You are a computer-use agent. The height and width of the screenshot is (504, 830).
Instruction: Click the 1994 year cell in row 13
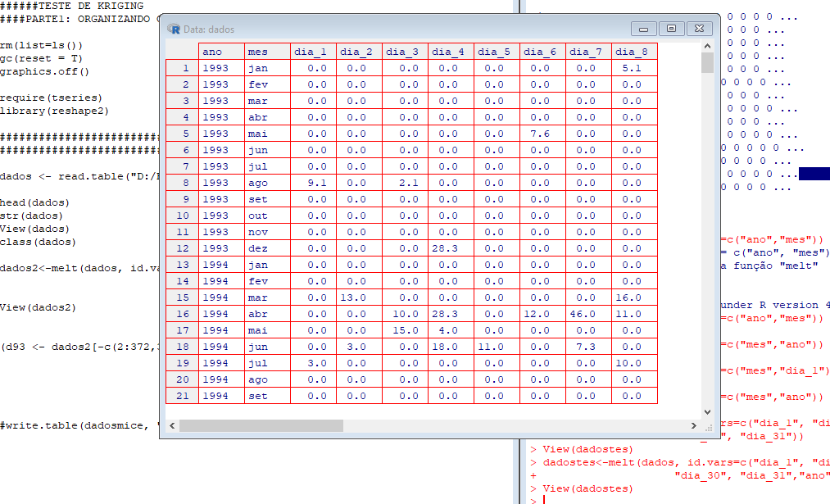pos(221,265)
